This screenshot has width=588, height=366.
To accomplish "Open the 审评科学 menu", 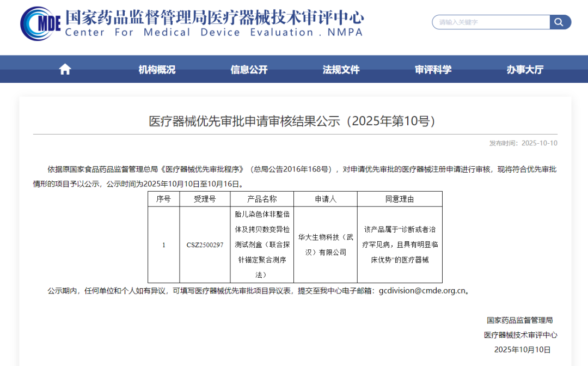I will pyautogui.click(x=432, y=69).
